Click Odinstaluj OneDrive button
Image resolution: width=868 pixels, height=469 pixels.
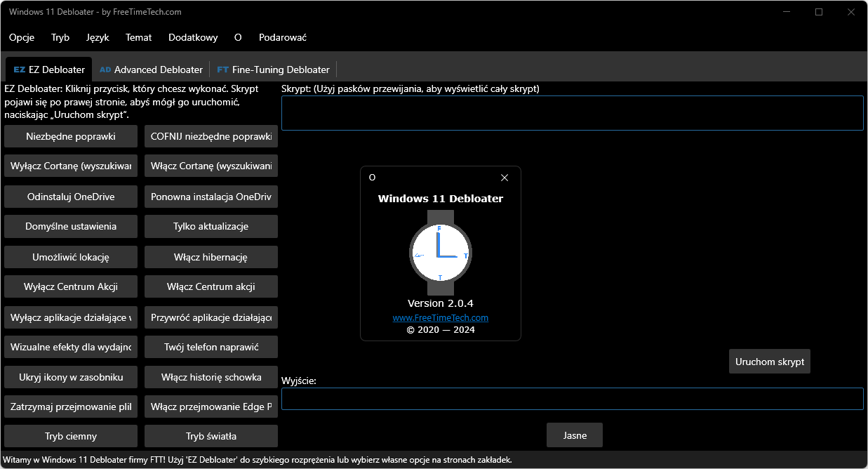pos(71,197)
